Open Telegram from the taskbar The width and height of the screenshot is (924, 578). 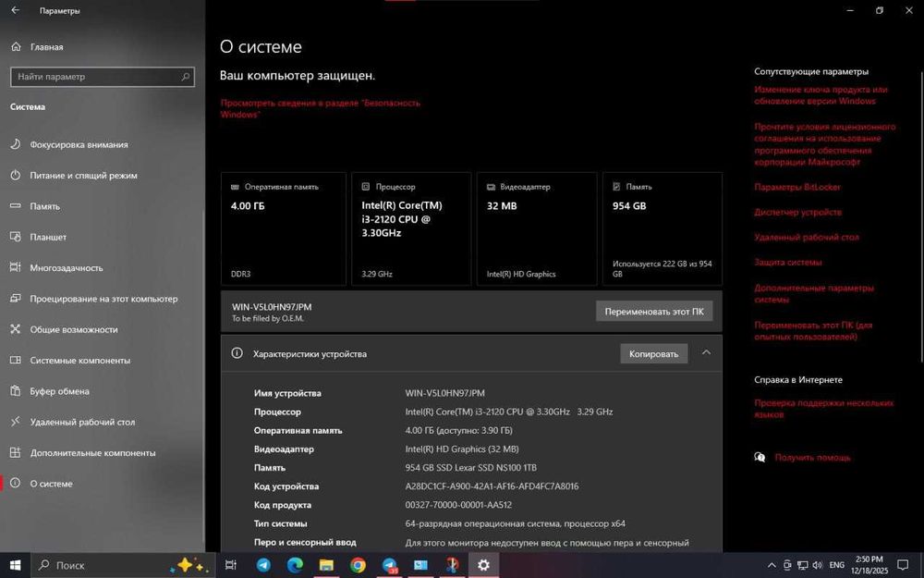coord(263,565)
